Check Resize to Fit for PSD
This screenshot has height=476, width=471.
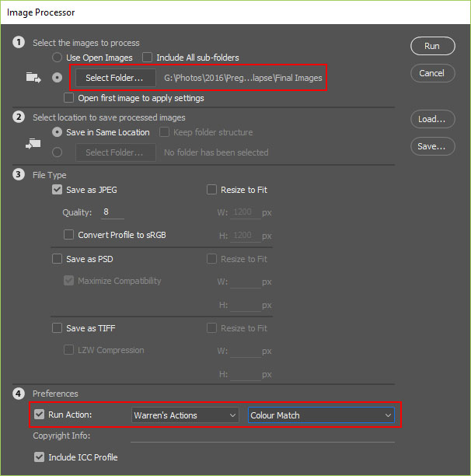click(211, 259)
